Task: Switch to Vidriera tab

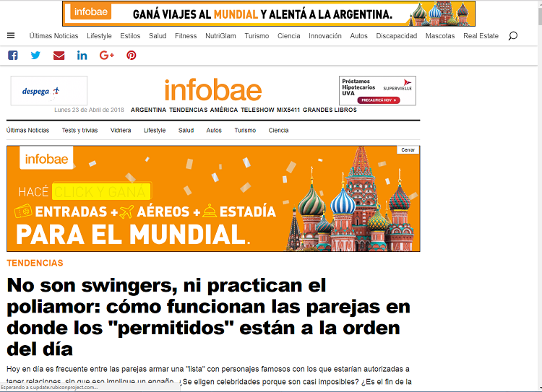Action: click(x=121, y=130)
